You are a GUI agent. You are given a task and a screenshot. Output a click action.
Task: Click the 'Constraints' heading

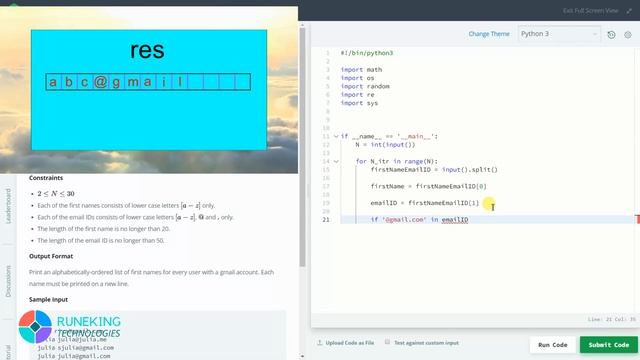(x=46, y=178)
